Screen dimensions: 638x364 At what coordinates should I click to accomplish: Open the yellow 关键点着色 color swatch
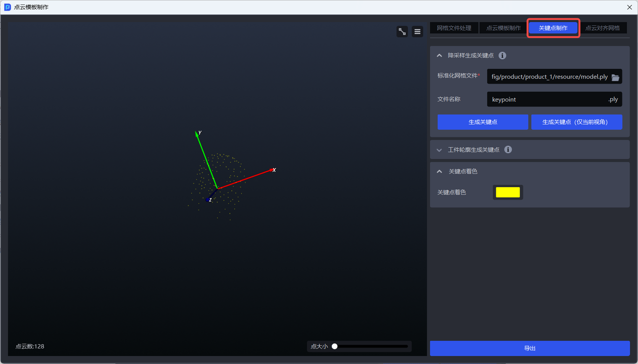[507, 192]
